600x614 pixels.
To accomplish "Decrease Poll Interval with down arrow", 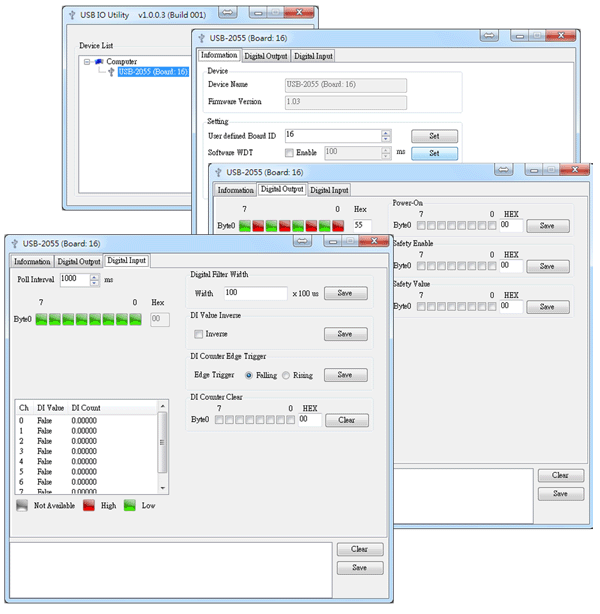I will pos(94,283).
